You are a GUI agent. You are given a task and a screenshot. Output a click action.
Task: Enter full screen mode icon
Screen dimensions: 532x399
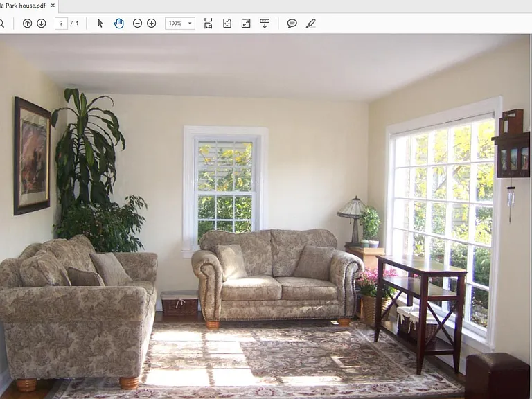pyautogui.click(x=246, y=24)
